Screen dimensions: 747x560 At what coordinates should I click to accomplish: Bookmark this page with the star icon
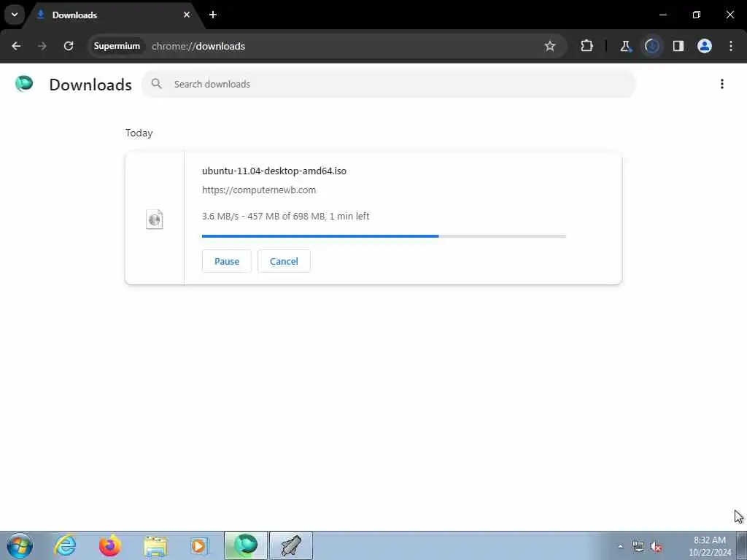tap(550, 46)
